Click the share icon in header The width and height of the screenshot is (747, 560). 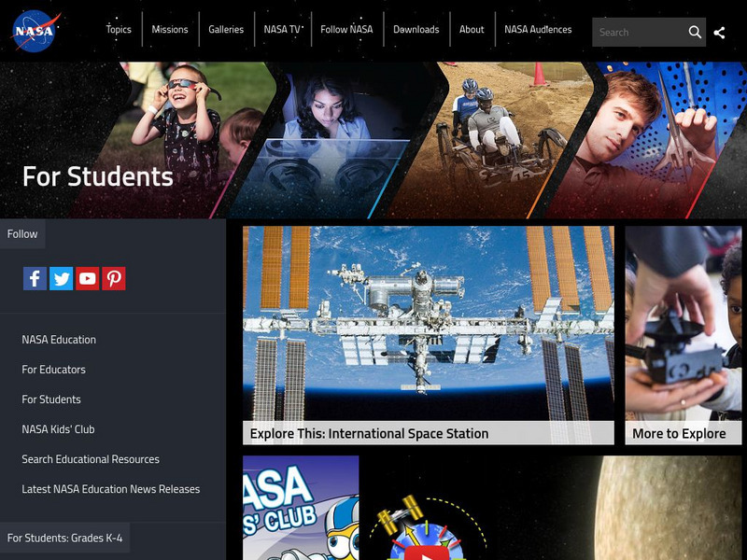tap(719, 33)
